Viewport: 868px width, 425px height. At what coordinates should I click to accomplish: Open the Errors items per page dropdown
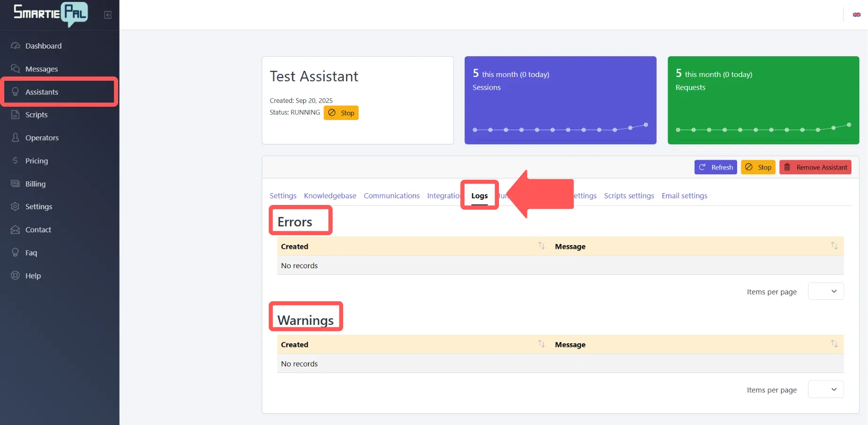(x=825, y=291)
